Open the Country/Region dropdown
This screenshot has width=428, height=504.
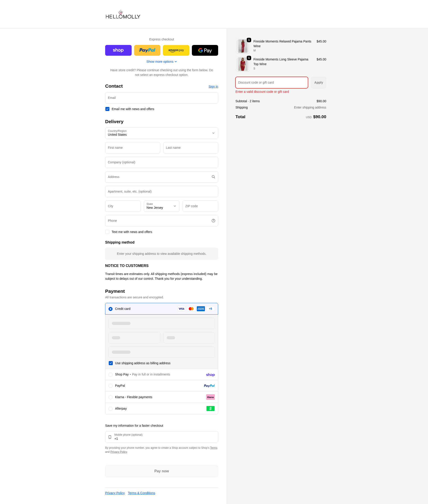click(161, 133)
